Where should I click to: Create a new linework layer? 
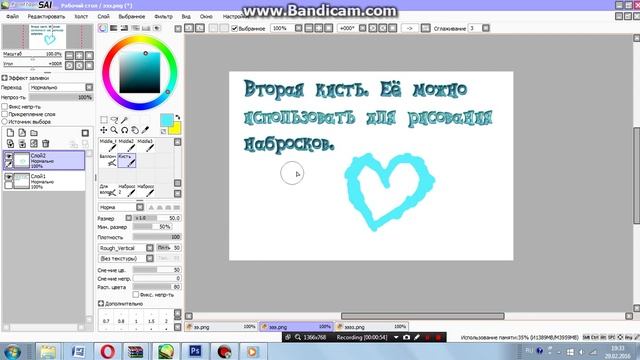(22, 133)
